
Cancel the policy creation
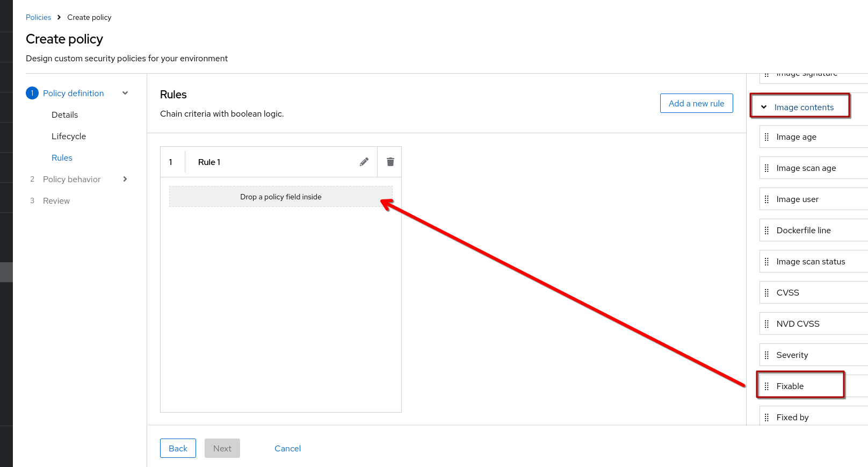[287, 448]
